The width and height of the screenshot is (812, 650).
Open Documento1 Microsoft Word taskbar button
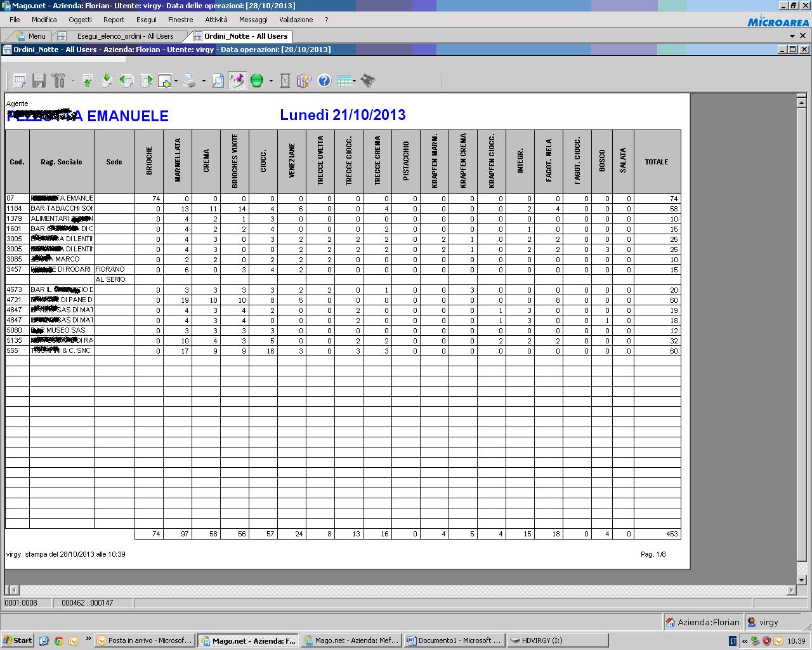[455, 640]
